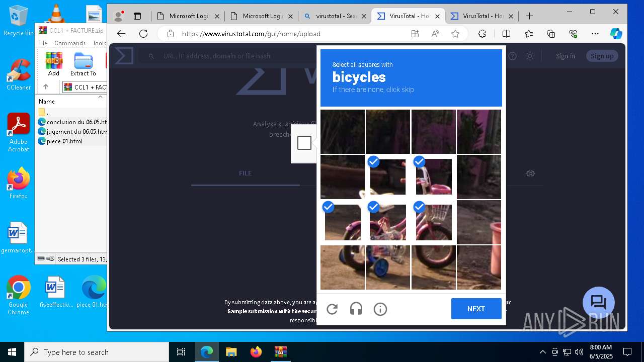Show hidden system tray icons chevron
644x362 pixels.
(542, 352)
